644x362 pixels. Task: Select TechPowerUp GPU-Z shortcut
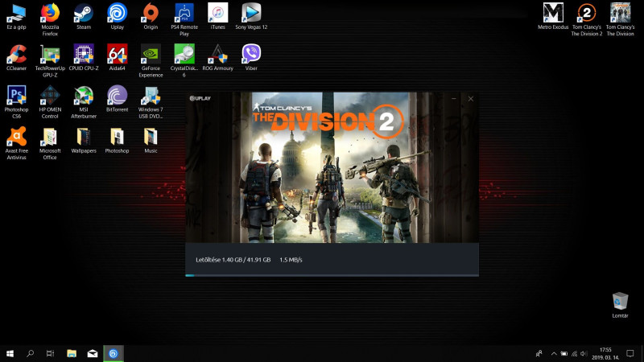click(x=50, y=61)
